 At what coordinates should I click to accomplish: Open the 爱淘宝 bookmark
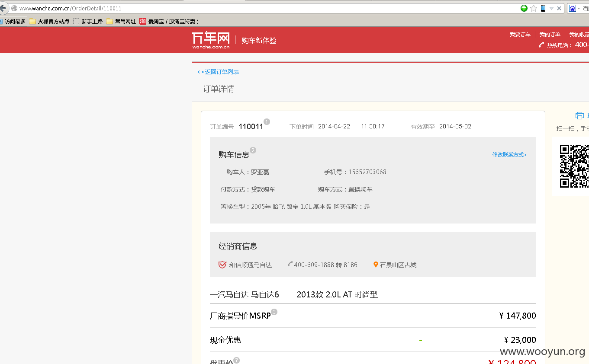(x=169, y=21)
